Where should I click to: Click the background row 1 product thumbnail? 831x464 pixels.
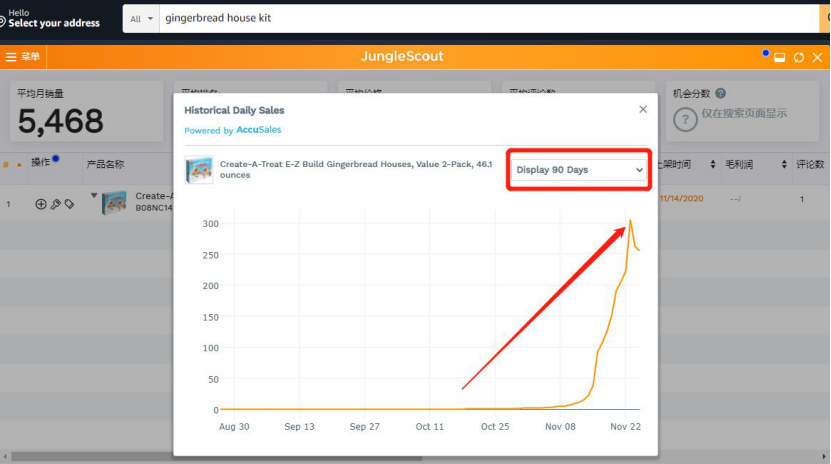pos(114,203)
